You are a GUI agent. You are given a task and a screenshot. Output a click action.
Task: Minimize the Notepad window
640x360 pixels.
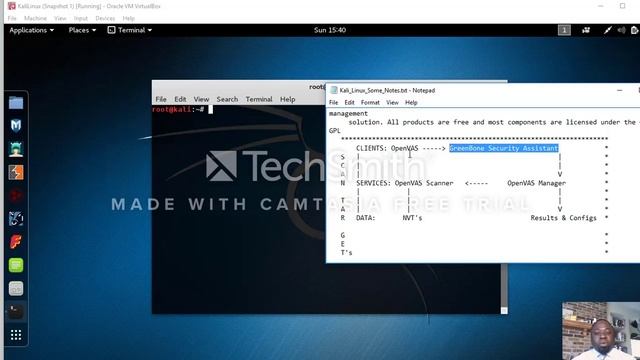click(620, 90)
